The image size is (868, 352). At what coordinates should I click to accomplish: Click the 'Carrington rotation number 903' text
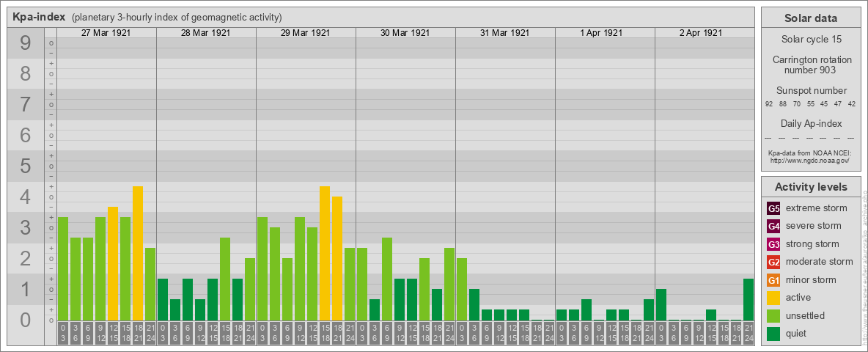tap(811, 65)
